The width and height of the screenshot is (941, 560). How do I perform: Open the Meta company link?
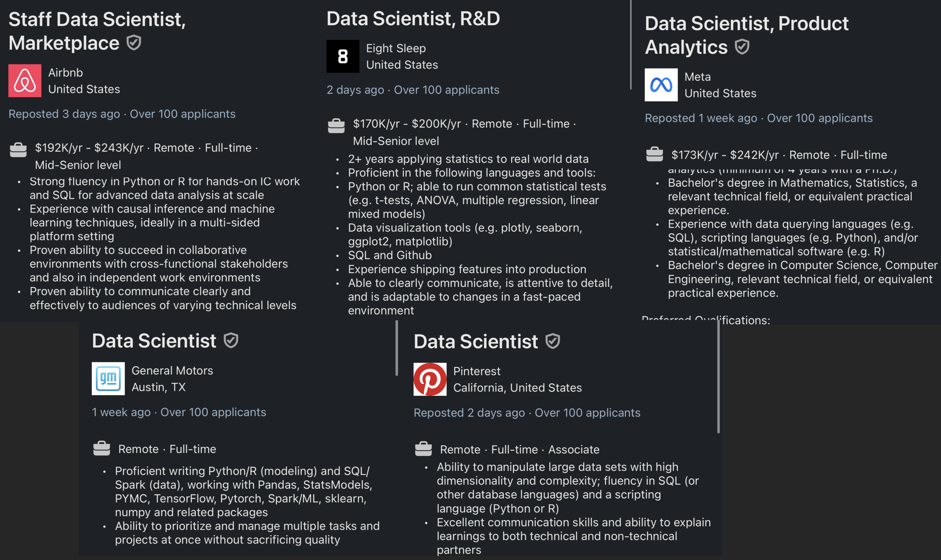[x=697, y=77]
